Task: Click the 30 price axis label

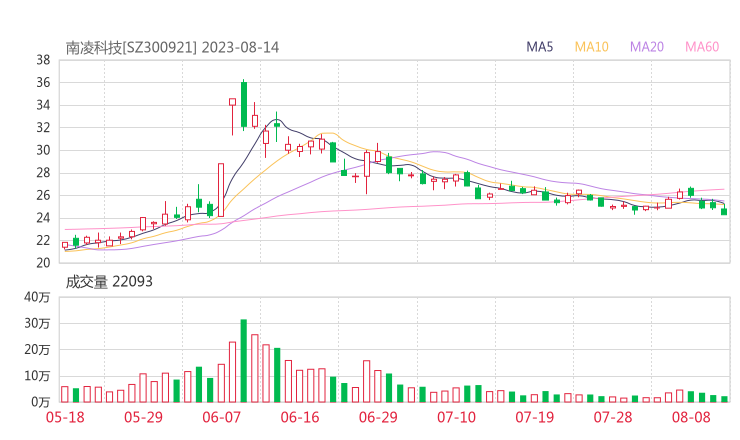Action: pos(43,150)
